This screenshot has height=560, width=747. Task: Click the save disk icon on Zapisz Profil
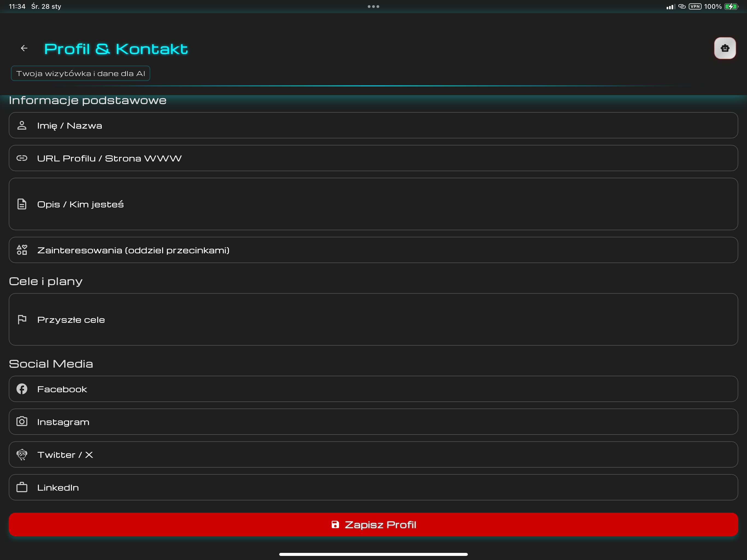(335, 524)
